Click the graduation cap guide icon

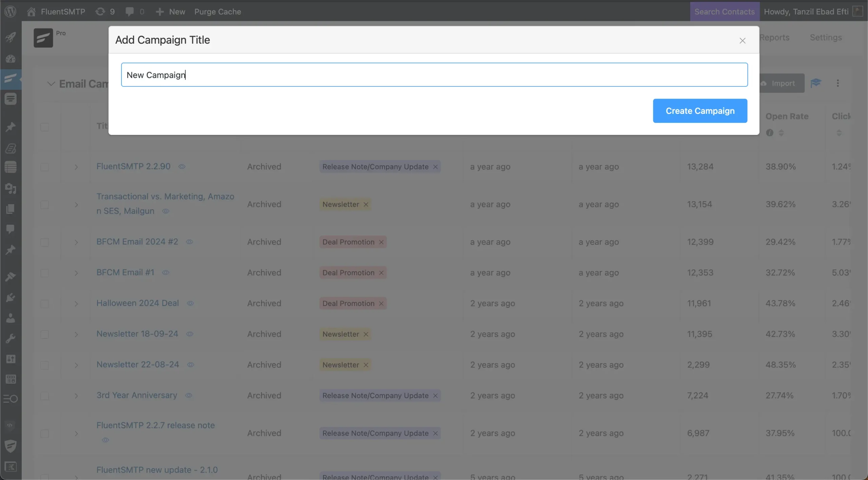(816, 83)
